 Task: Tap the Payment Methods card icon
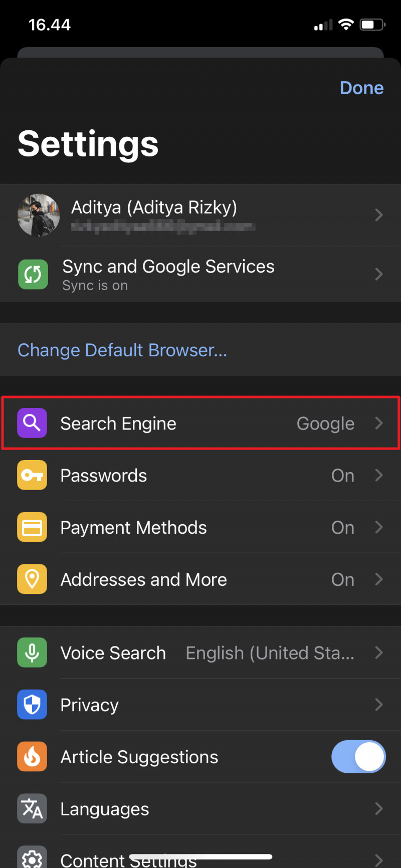[32, 527]
